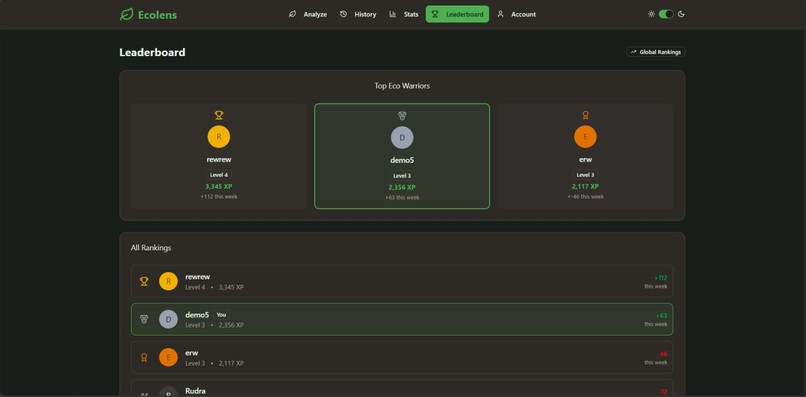Click the yellow R avatar in top card
Viewport: 806px width, 397px height.
(x=219, y=137)
